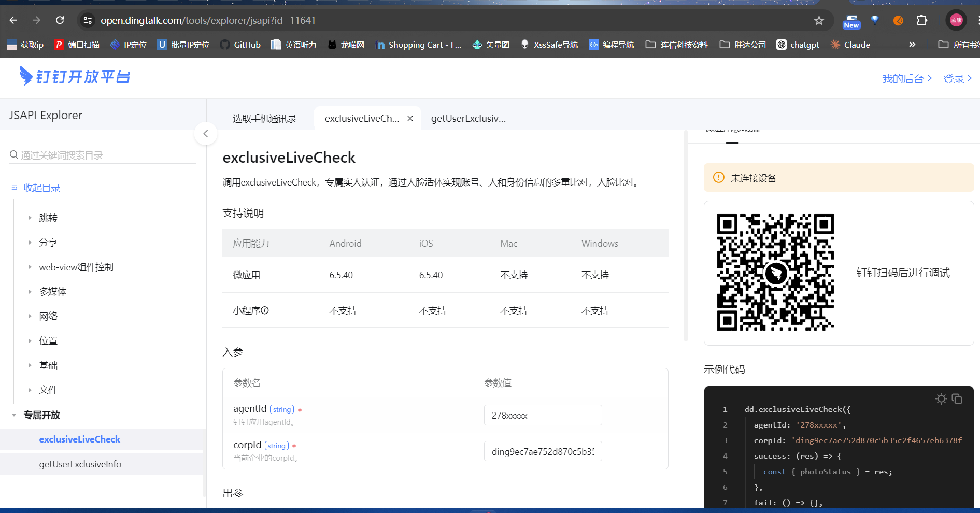The width and height of the screenshot is (980, 513).
Task: Click the browser forward arrow
Action: coord(36,20)
